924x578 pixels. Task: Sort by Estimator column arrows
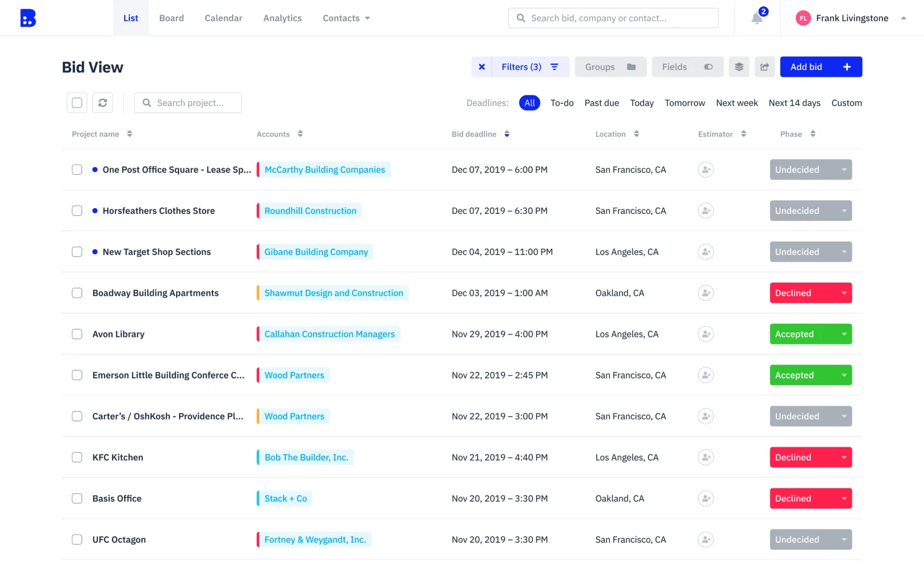pyautogui.click(x=744, y=134)
